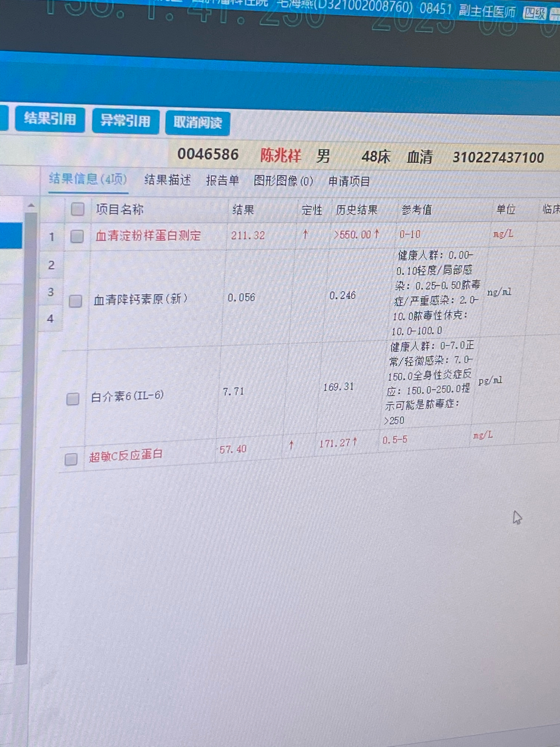Viewport: 560px width, 747px height.
Task: Select row number 1
Action: pyautogui.click(x=51, y=237)
